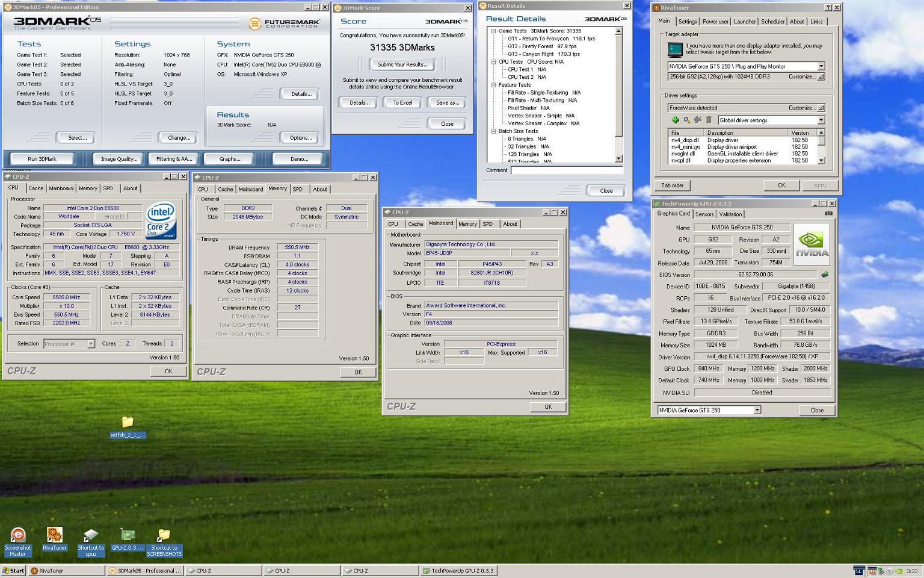
Task: Click the OK button in the Mainboard CPU-Z window
Action: [548, 407]
